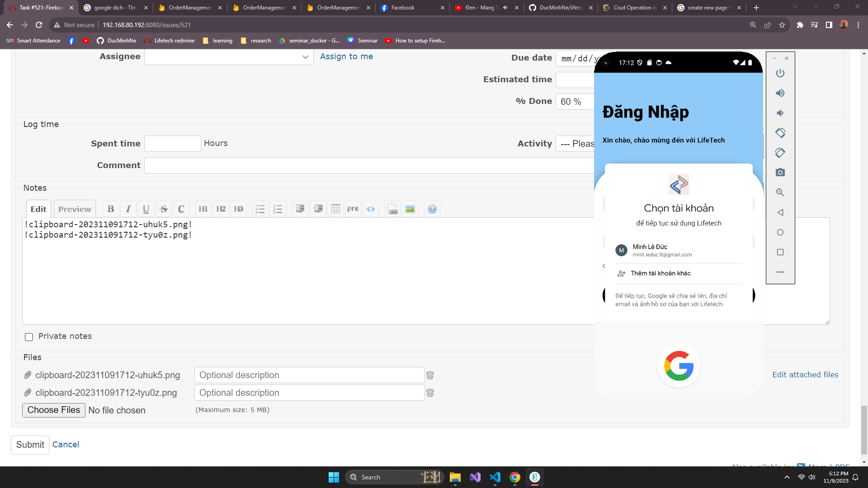Image resolution: width=868 pixels, height=488 pixels.
Task: Click the Assign to me link
Action: pyautogui.click(x=346, y=56)
